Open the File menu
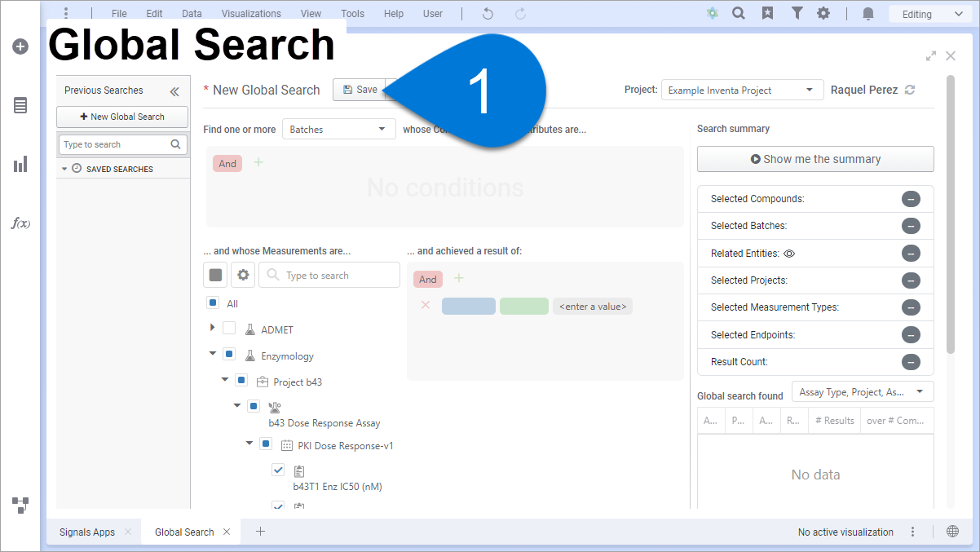Screen dimensions: 980x552 click(x=119, y=14)
